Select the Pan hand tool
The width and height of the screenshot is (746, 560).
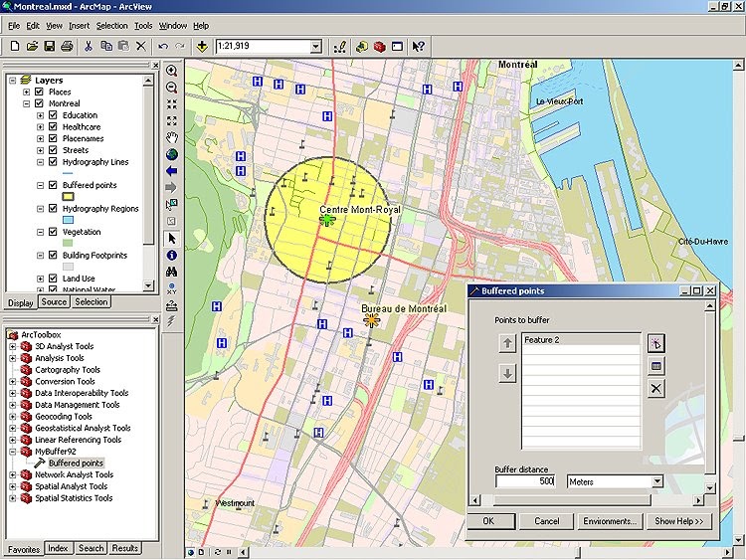pos(172,137)
